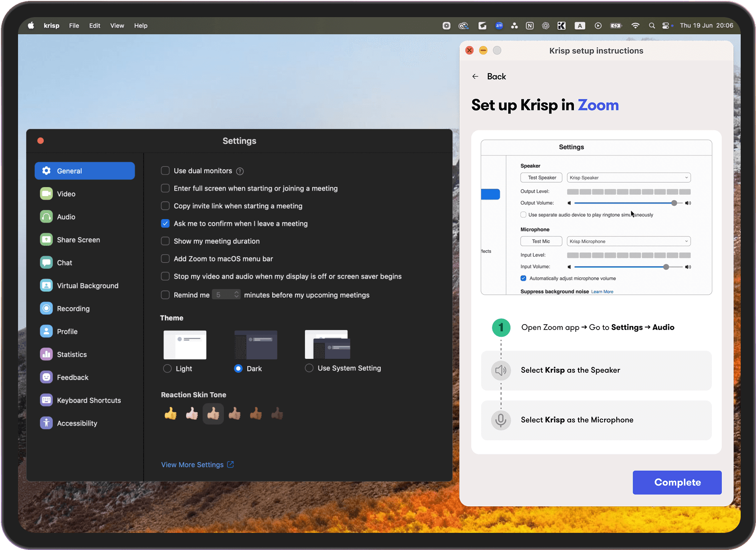Select the Dark theme radio button
Viewport: 756px width, 550px height.
pos(238,368)
